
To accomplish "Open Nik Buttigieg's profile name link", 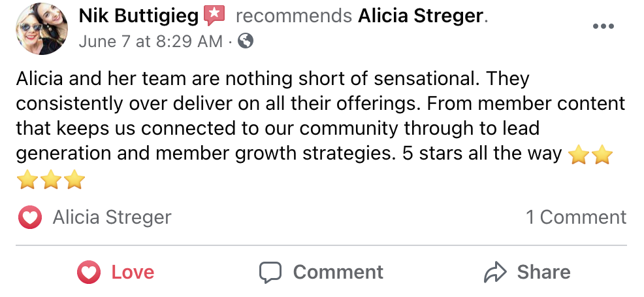I will [x=138, y=16].
